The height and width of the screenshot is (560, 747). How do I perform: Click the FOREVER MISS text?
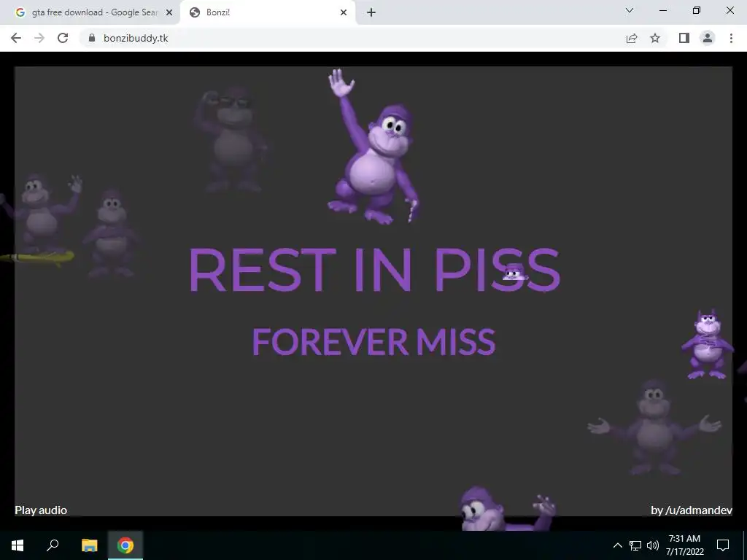tap(374, 341)
